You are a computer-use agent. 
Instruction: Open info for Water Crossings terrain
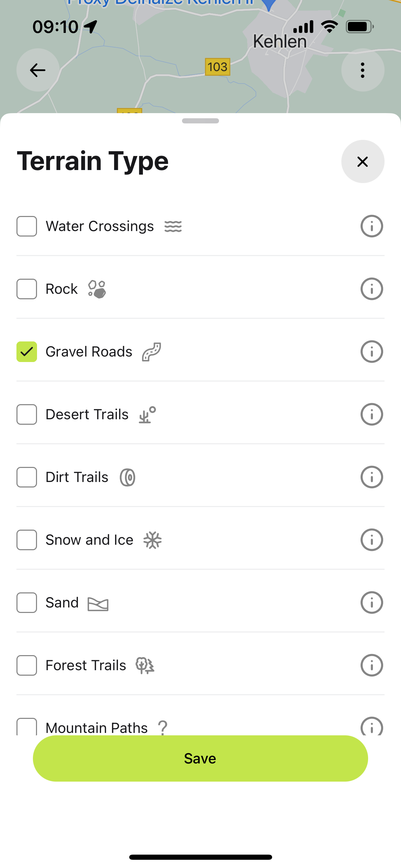click(372, 226)
